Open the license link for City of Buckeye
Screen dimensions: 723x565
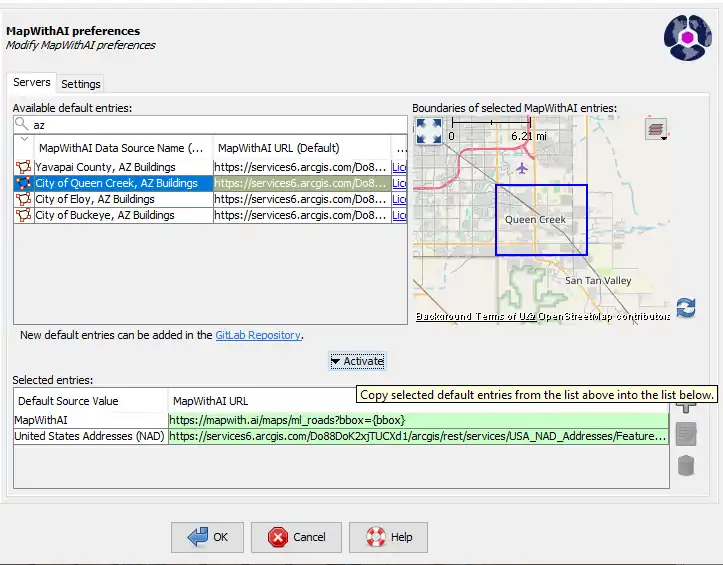click(x=399, y=215)
